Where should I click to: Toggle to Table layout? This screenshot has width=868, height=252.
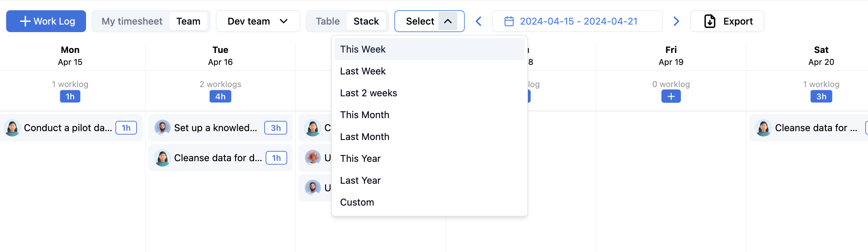point(327,21)
